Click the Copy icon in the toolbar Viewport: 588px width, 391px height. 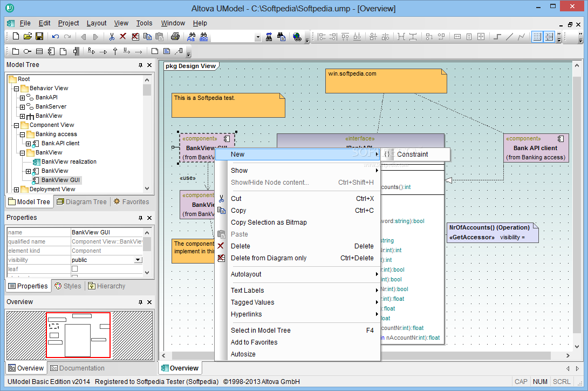pos(147,36)
